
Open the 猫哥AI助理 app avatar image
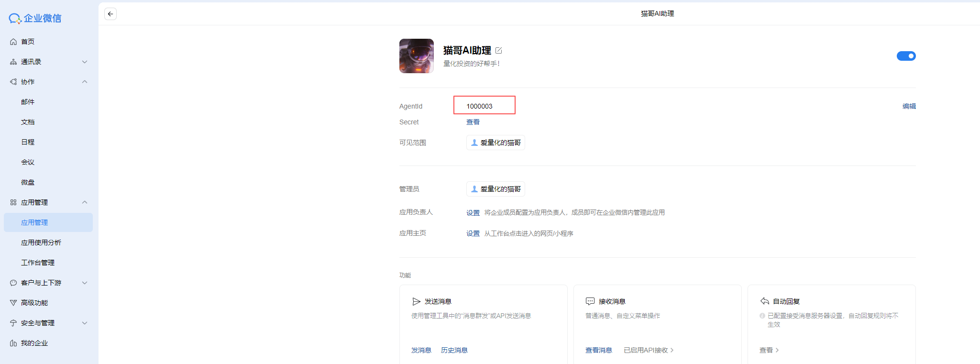tap(417, 56)
